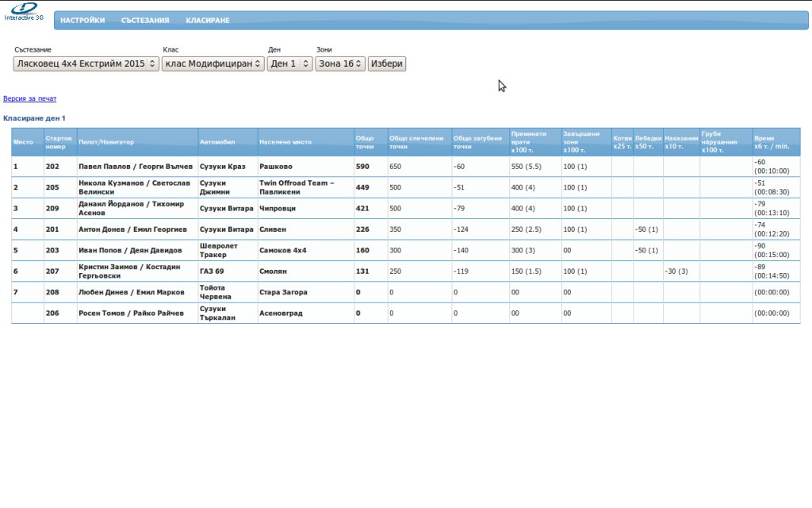Click total points value 449
812x508 pixels.
click(362, 187)
